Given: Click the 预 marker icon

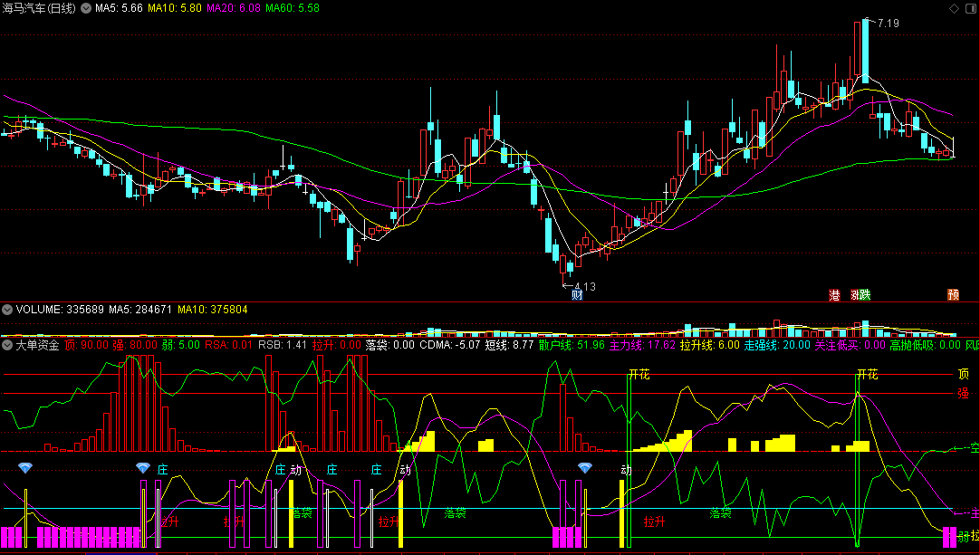Looking at the screenshot, I should [x=953, y=295].
